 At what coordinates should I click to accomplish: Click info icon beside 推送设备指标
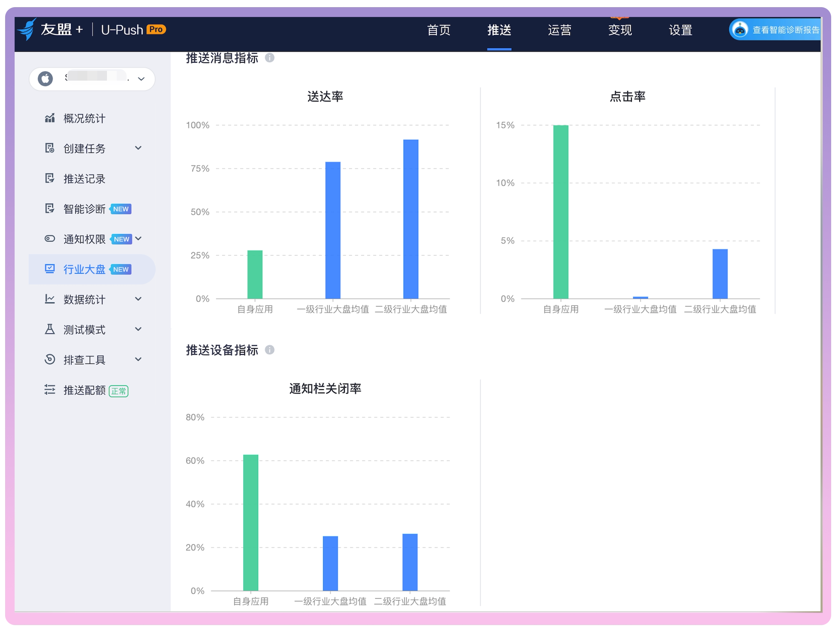click(270, 350)
